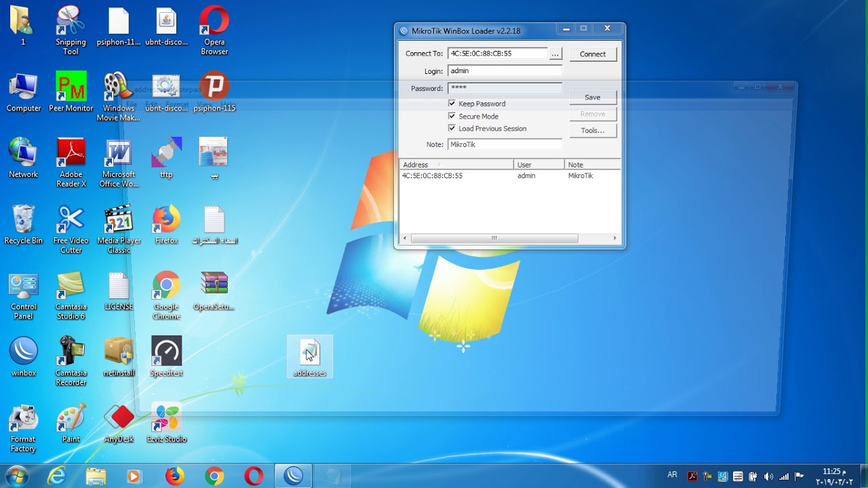Select the Adobe Reader X desktop icon
Image resolution: width=868 pixels, height=488 pixels.
point(71,163)
